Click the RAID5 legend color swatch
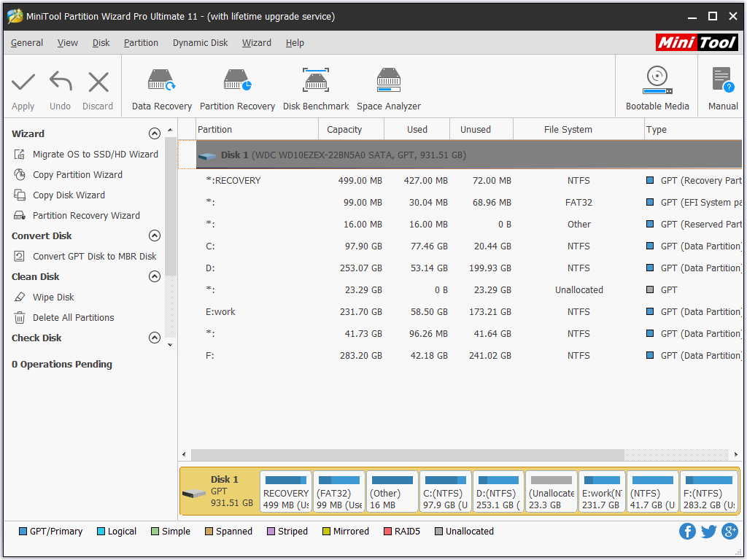Screen dimensions: 747x560 click(387, 532)
